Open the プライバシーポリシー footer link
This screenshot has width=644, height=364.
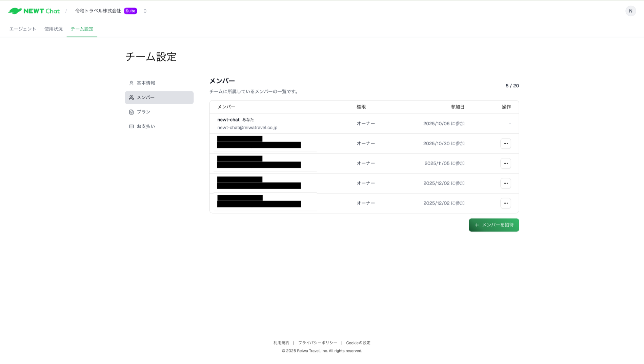coord(318,343)
